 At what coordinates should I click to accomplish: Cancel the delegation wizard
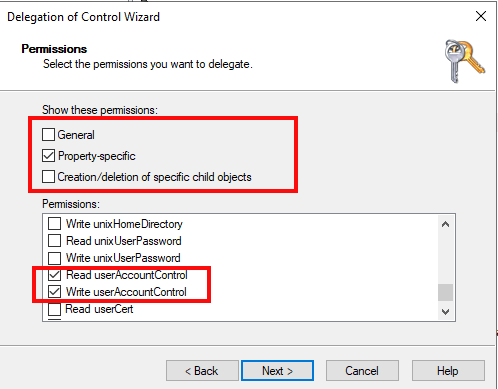click(362, 371)
